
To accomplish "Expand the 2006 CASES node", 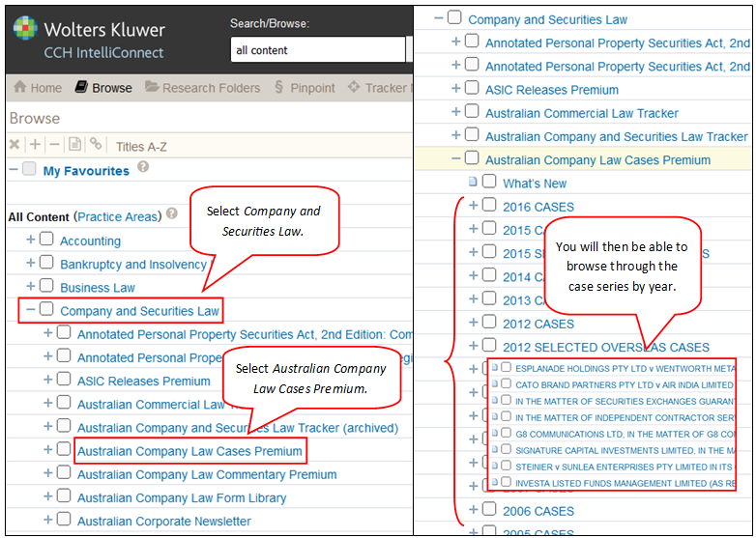I will [x=474, y=509].
